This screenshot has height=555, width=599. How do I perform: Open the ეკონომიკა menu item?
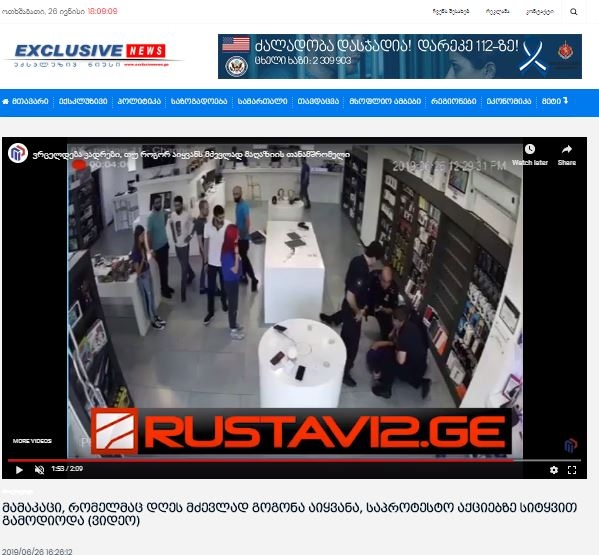pyautogui.click(x=508, y=102)
